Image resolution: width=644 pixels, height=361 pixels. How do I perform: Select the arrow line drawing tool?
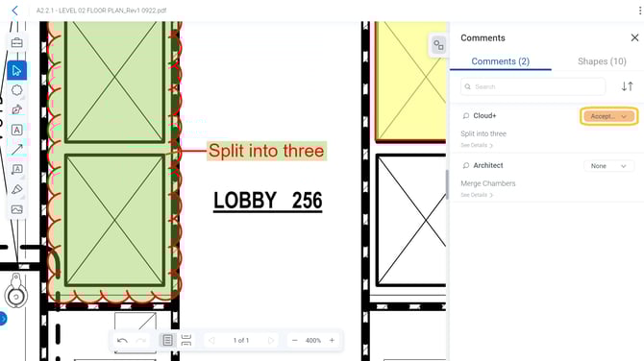click(x=17, y=150)
